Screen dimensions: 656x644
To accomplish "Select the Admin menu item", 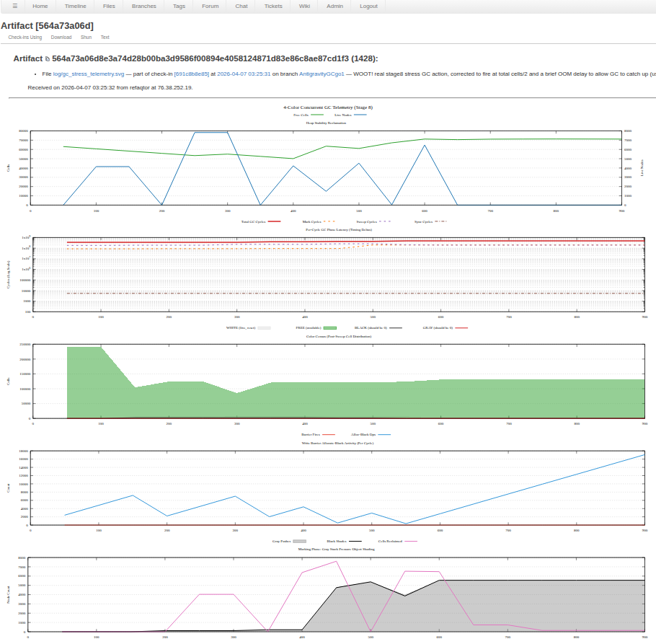I will (334, 6).
